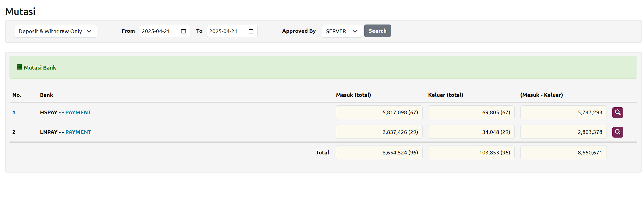Open details for the HSPAY row magnifier
Image resolution: width=644 pixels, height=197 pixels.
(x=617, y=112)
